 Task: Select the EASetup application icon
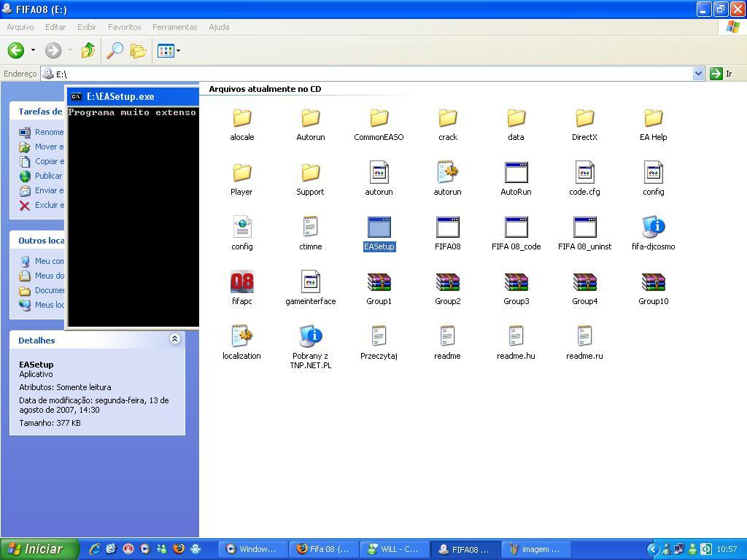(x=379, y=227)
